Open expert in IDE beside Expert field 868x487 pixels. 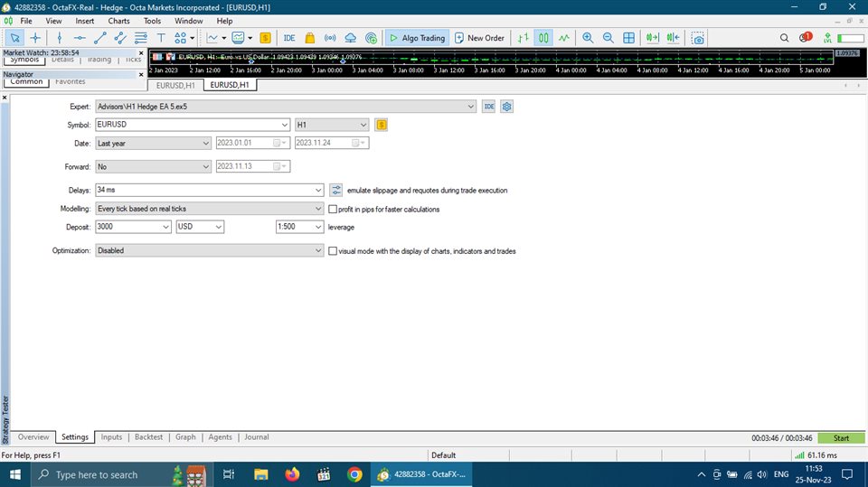tap(488, 107)
